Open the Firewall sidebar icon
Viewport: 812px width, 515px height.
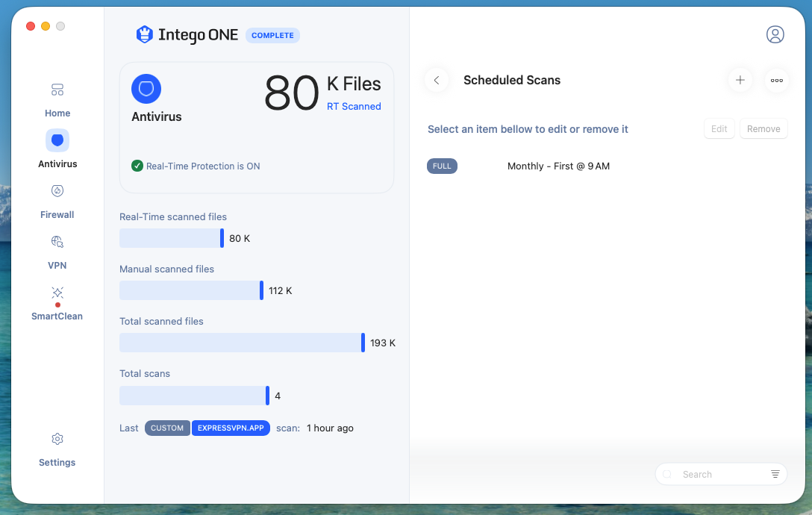(x=57, y=191)
